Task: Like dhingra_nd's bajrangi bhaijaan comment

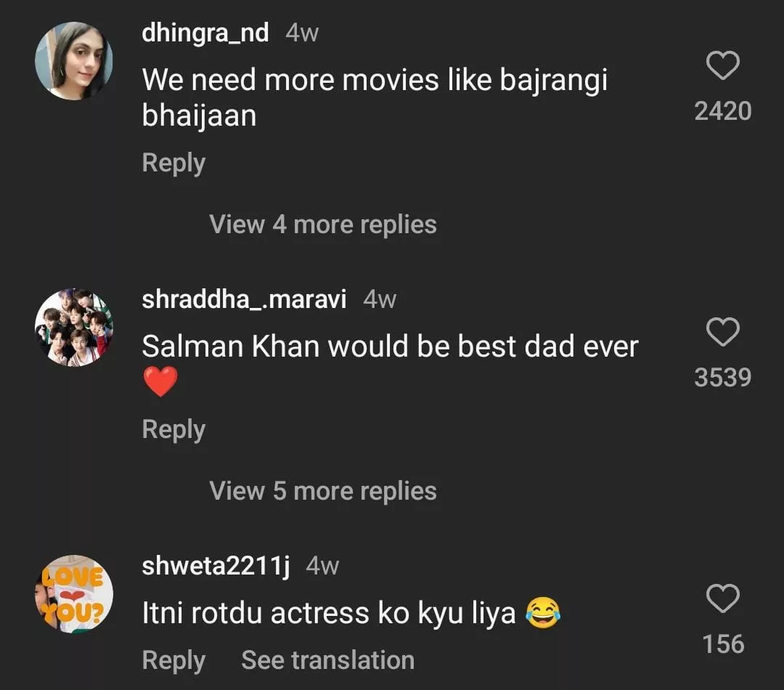Action: click(x=722, y=66)
